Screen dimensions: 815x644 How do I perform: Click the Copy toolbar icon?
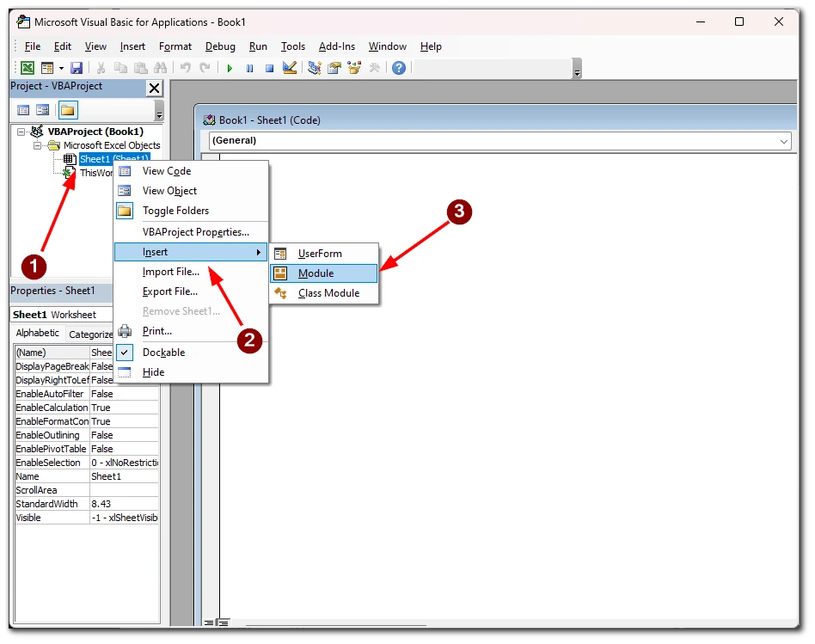coord(120,68)
